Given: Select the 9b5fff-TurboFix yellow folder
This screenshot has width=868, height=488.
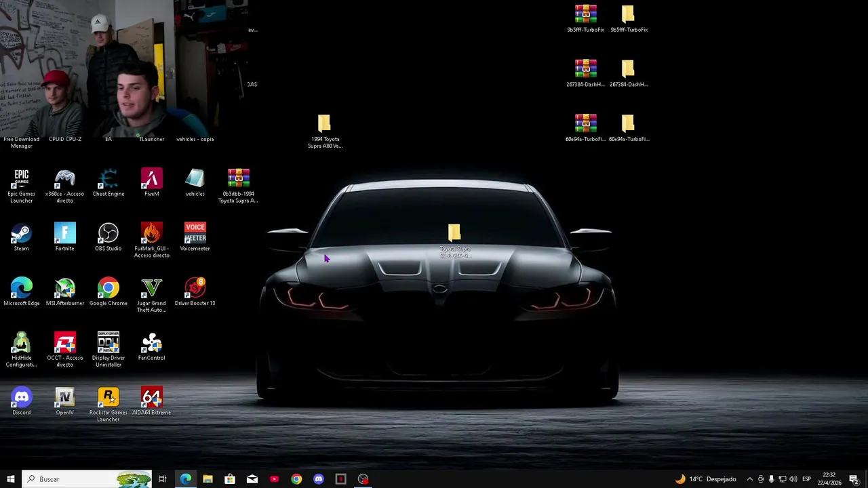Looking at the screenshot, I should (x=629, y=19).
